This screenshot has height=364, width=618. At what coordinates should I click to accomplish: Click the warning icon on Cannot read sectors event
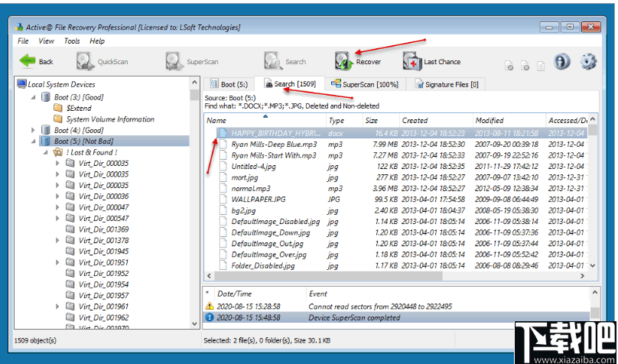click(x=210, y=306)
